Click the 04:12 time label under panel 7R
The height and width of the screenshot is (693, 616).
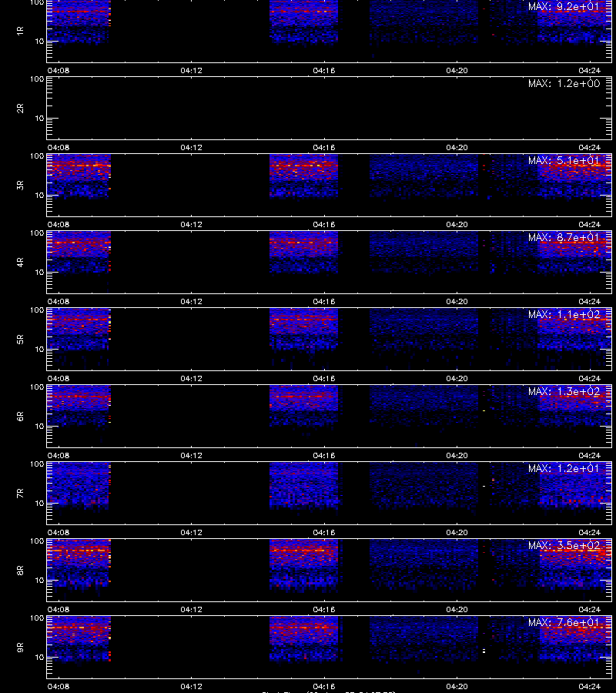click(x=191, y=532)
